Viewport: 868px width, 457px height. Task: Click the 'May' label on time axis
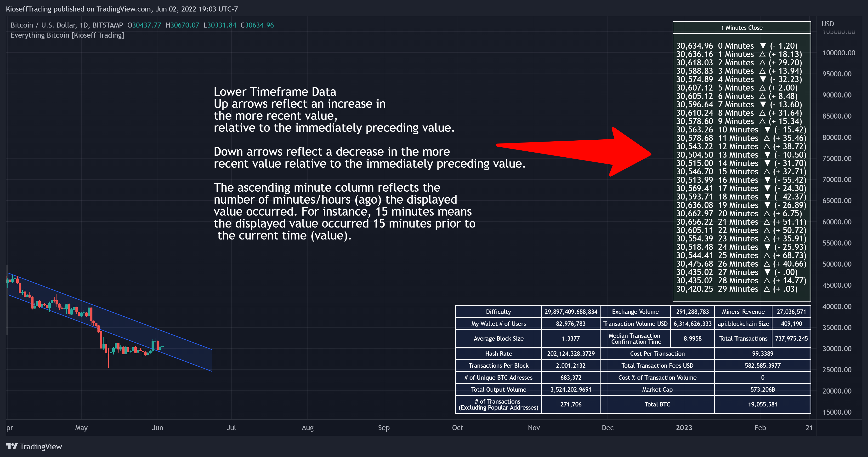coord(81,428)
